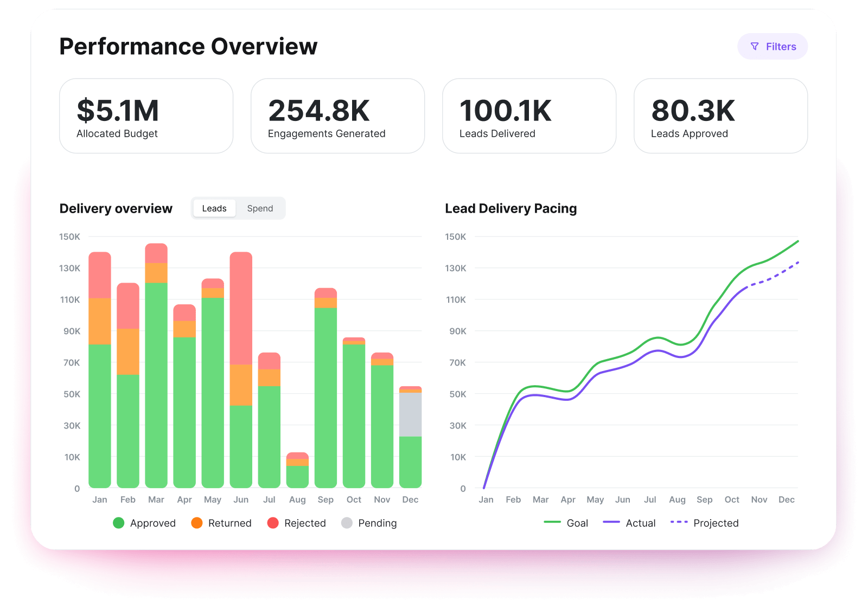Click the 'Delivery overview' heading
This screenshot has height=613, width=868.
coord(116,209)
